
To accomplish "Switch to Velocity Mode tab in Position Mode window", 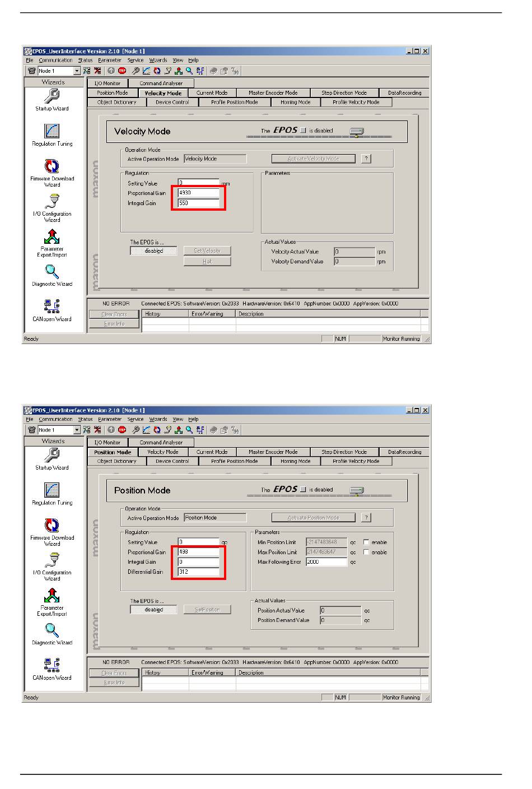I will point(162,452).
